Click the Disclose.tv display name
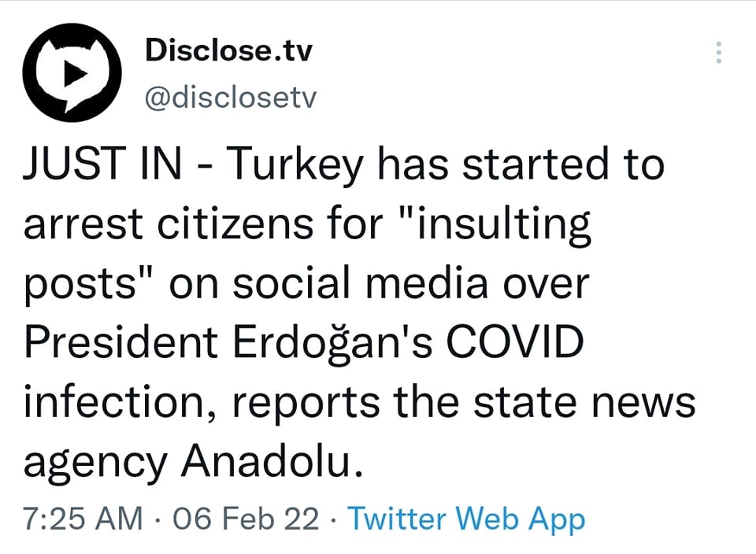Image resolution: width=756 pixels, height=554 pixels. tap(228, 52)
